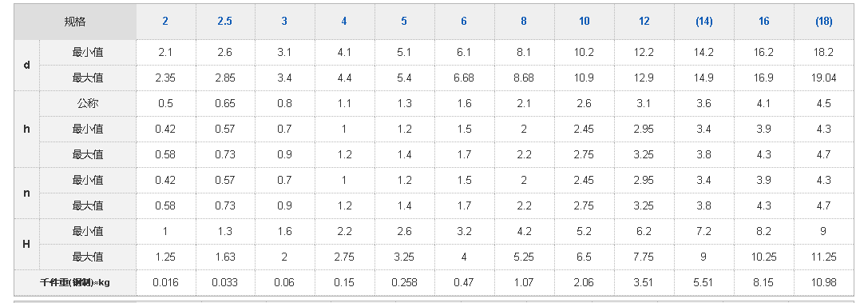
Task: Click the size 4 header link
Action: (344, 22)
